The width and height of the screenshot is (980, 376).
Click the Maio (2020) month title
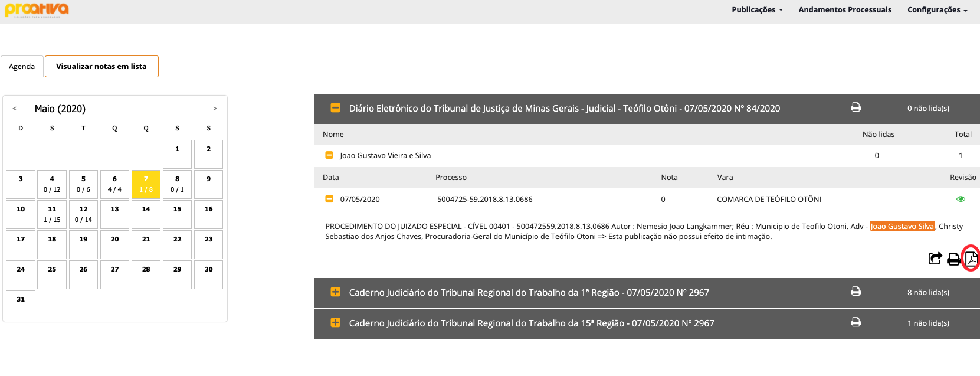click(60, 109)
